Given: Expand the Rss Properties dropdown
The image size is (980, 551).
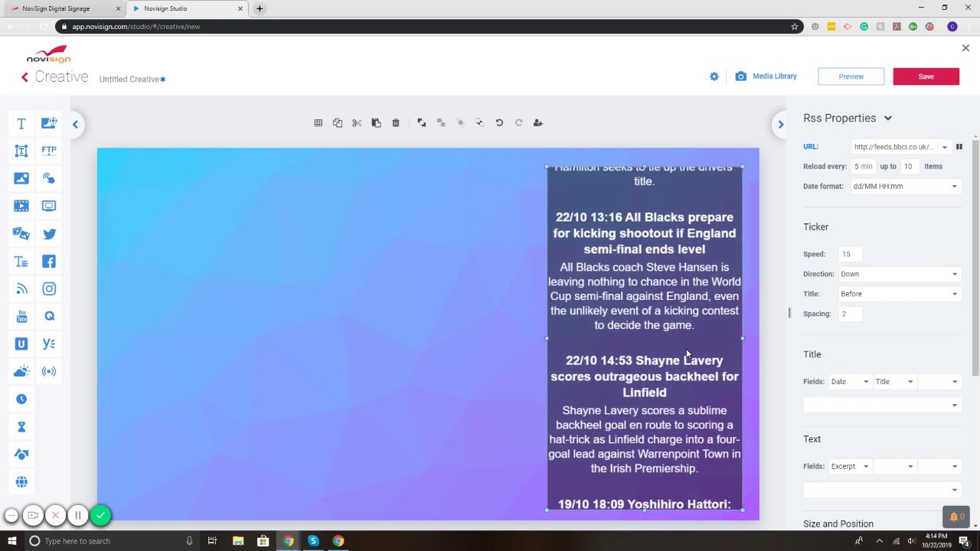Looking at the screenshot, I should [x=888, y=118].
